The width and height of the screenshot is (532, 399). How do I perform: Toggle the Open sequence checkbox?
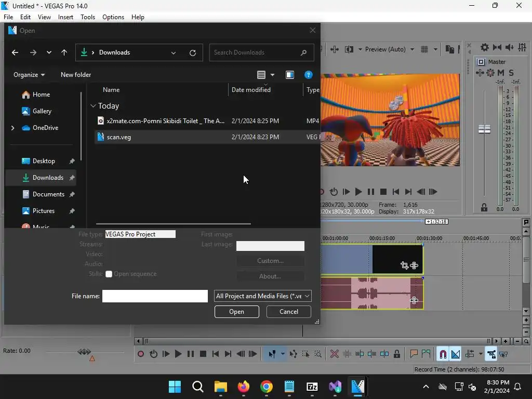109,274
